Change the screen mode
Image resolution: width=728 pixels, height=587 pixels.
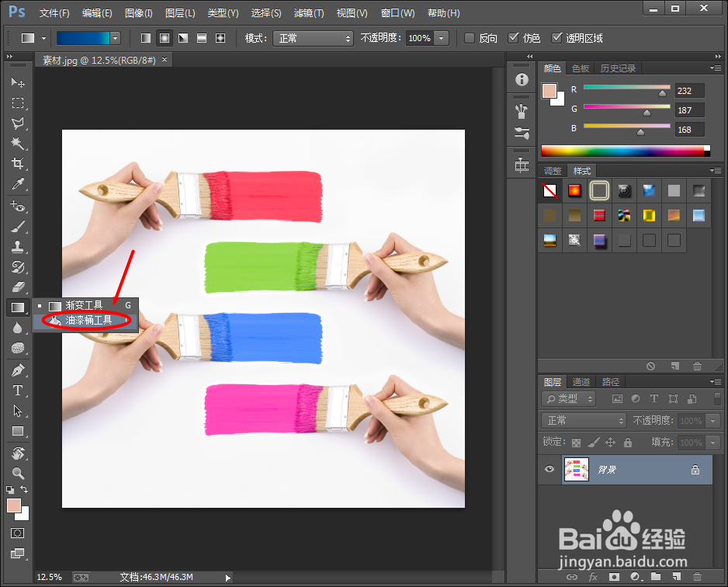[18, 553]
